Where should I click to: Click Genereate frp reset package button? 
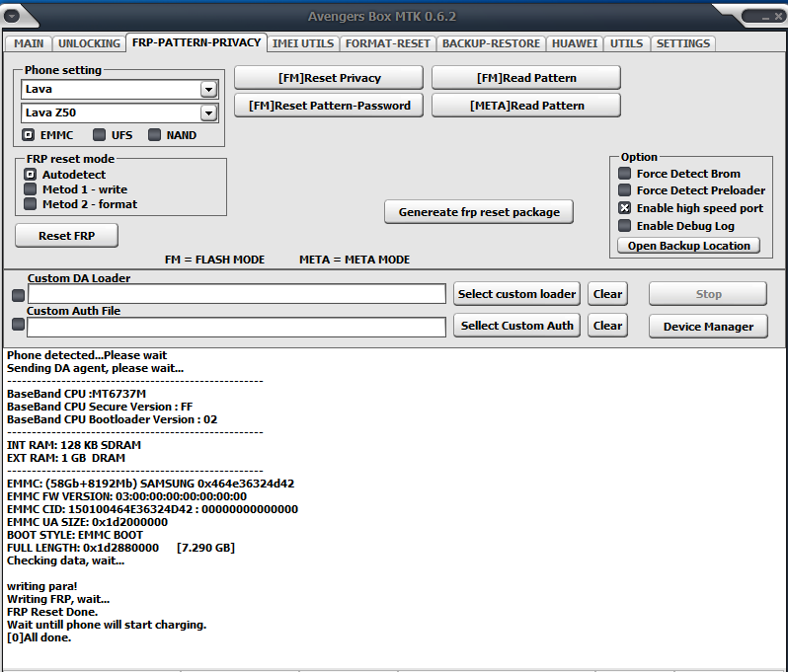click(x=479, y=212)
